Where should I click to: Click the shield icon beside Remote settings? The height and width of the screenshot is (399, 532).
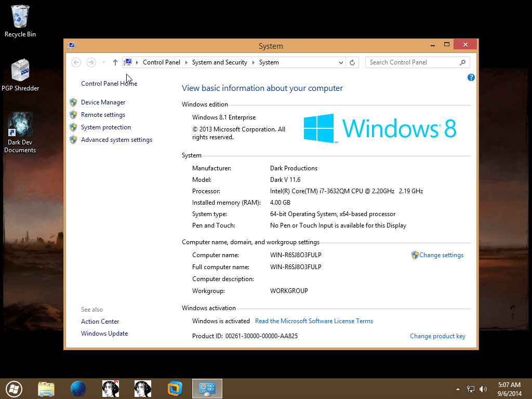73,115
